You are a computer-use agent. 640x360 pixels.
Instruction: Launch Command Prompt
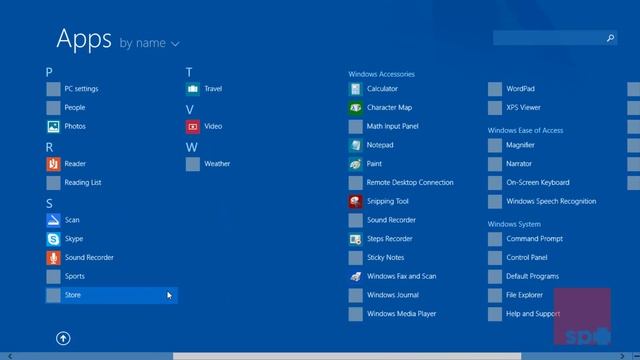click(525, 239)
